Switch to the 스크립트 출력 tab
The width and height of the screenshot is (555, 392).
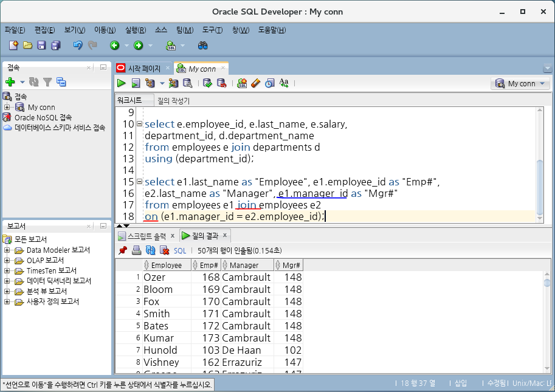coord(146,236)
